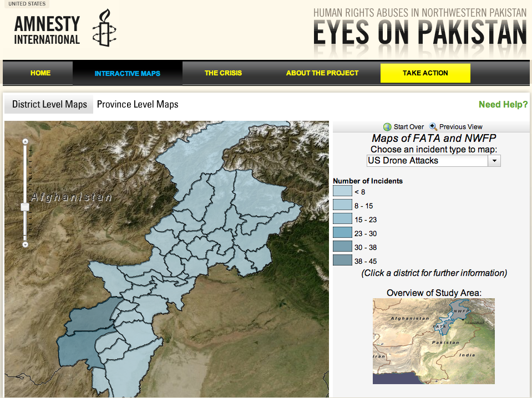
Task: Click the zoom slider handle on the map
Action: click(25, 207)
